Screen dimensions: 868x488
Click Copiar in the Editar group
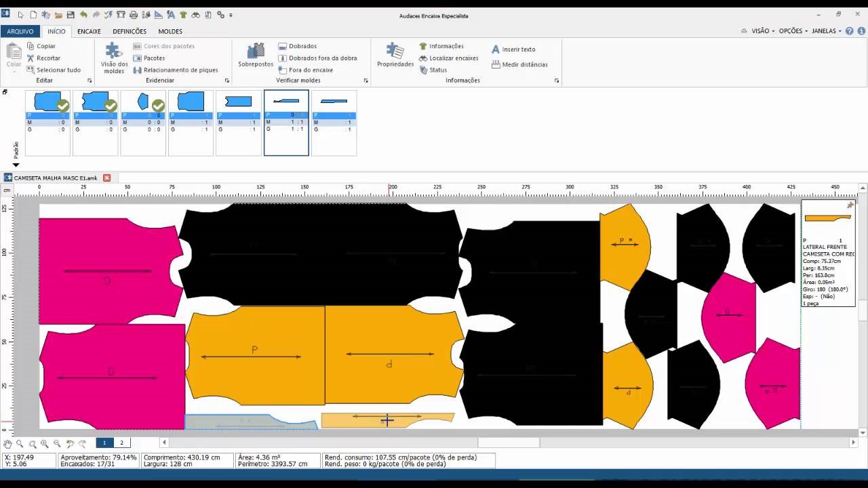(41, 46)
